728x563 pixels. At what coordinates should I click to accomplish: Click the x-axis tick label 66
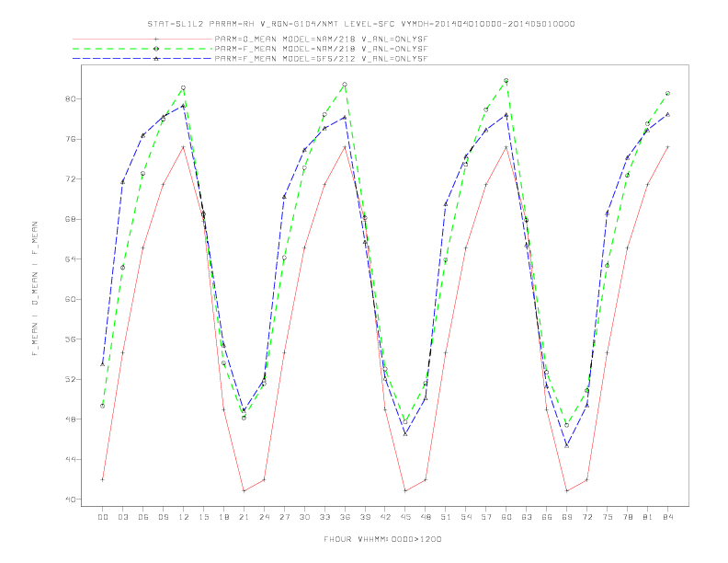point(547,517)
